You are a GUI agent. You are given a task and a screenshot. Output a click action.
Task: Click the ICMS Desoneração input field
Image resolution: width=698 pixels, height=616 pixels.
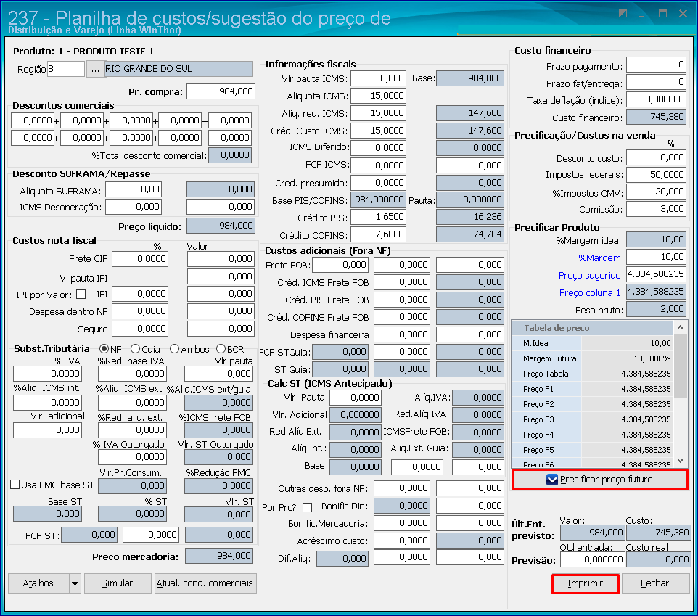(134, 207)
